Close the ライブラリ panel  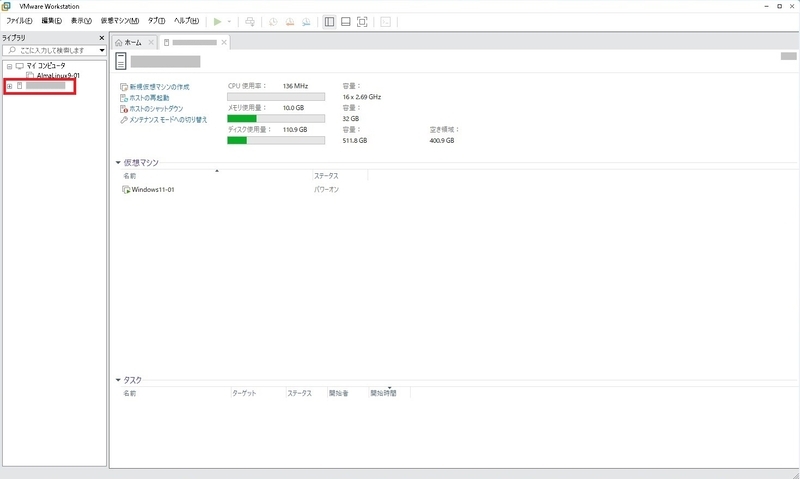[102, 38]
